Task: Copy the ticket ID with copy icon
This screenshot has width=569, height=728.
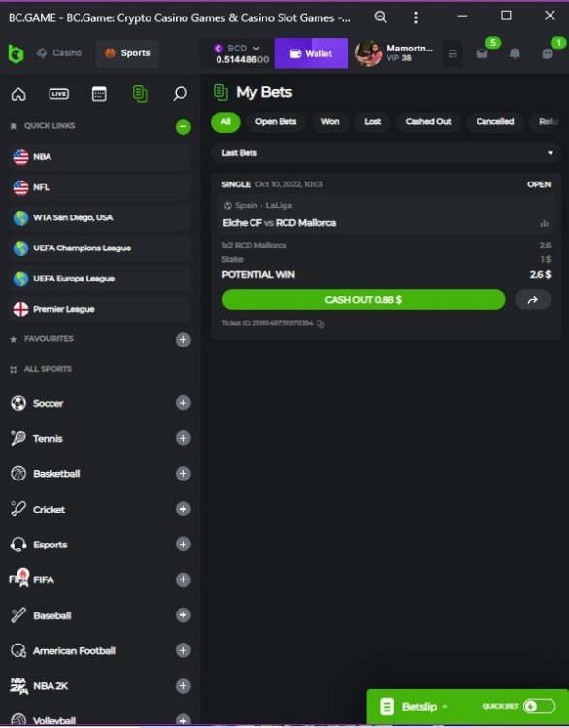Action: [x=320, y=323]
